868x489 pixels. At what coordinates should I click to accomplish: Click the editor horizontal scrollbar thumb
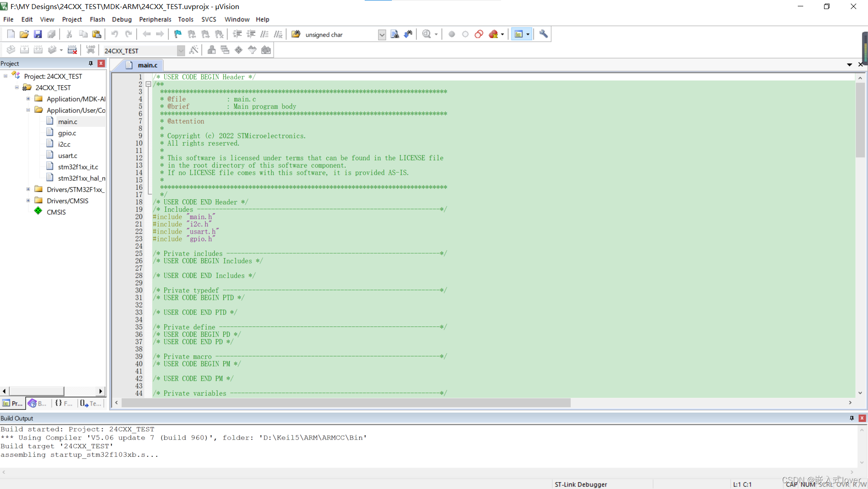click(346, 403)
